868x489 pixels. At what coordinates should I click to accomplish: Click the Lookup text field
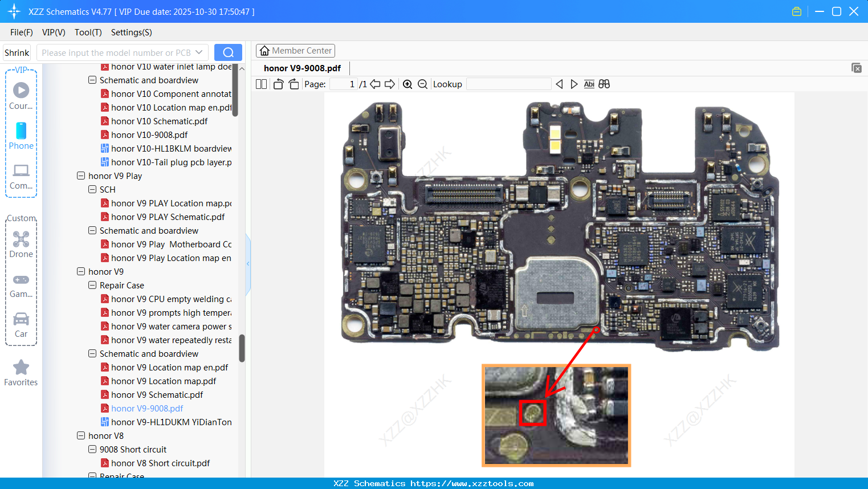509,84
